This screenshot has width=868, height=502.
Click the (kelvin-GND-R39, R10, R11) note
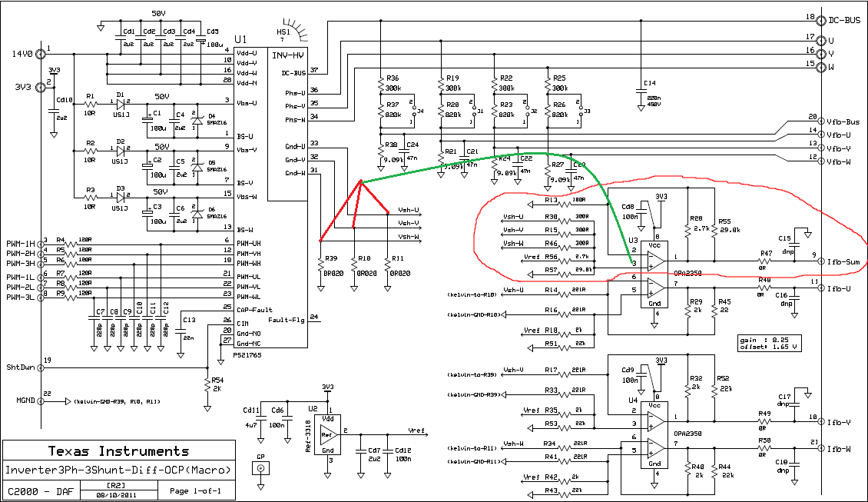point(118,402)
